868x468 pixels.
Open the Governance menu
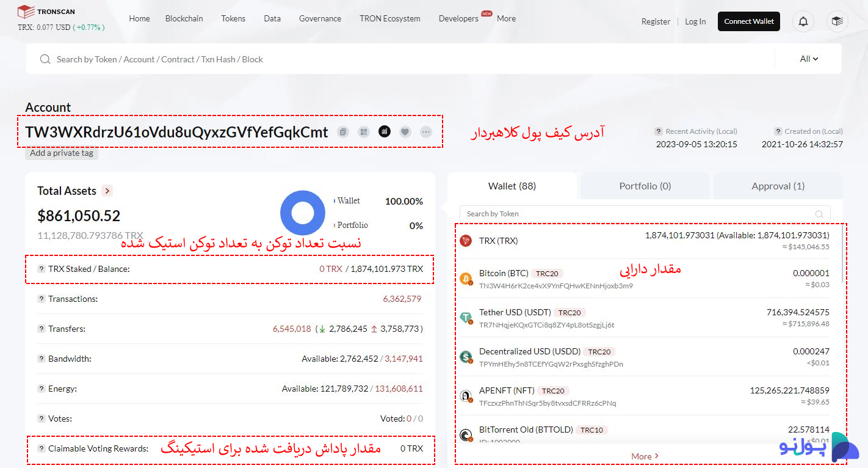320,18
